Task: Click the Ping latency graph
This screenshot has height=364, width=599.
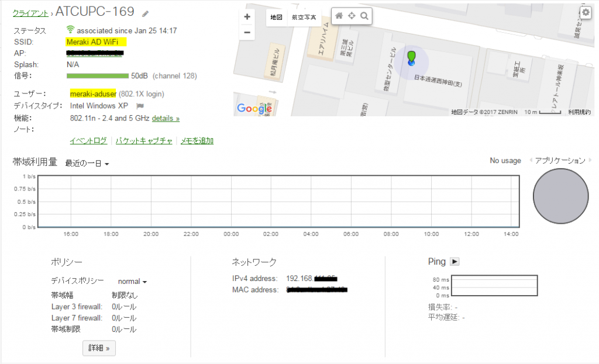Action: click(x=494, y=285)
